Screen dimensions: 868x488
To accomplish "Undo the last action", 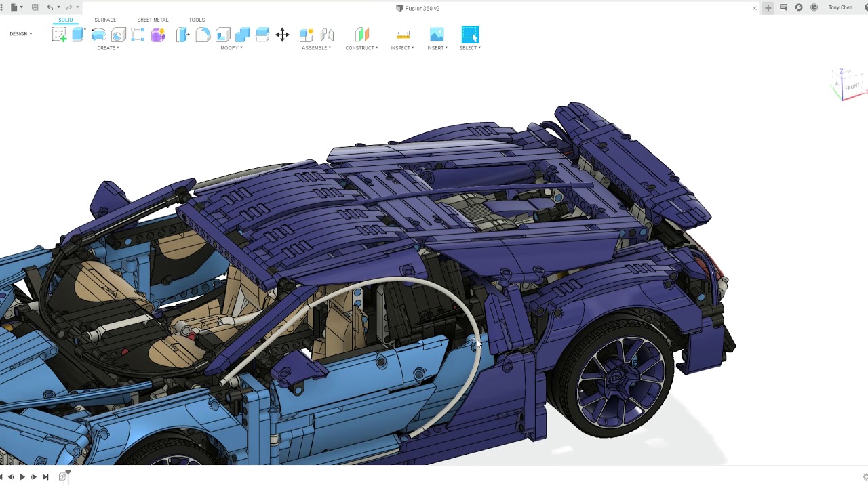I will point(50,7).
